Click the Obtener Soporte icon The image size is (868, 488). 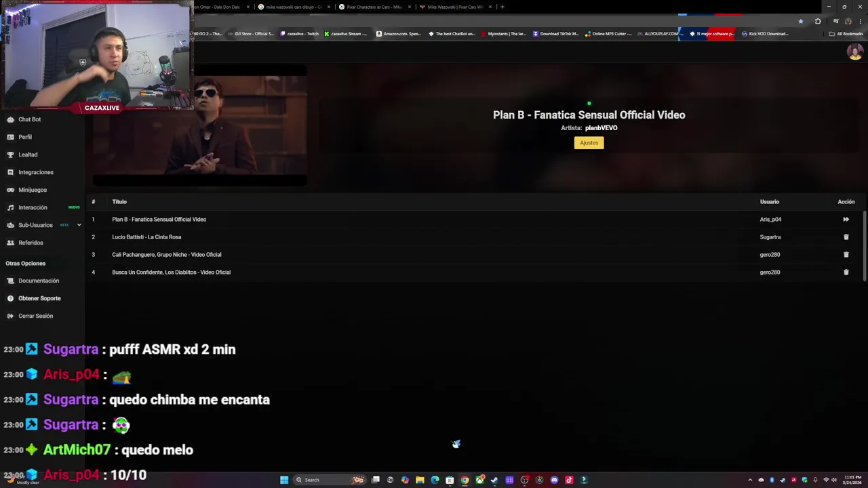point(10,298)
